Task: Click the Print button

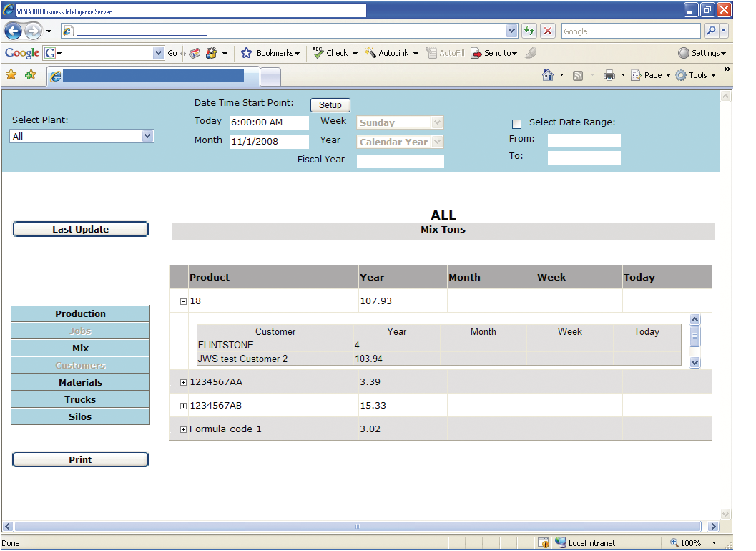Action: (x=81, y=460)
